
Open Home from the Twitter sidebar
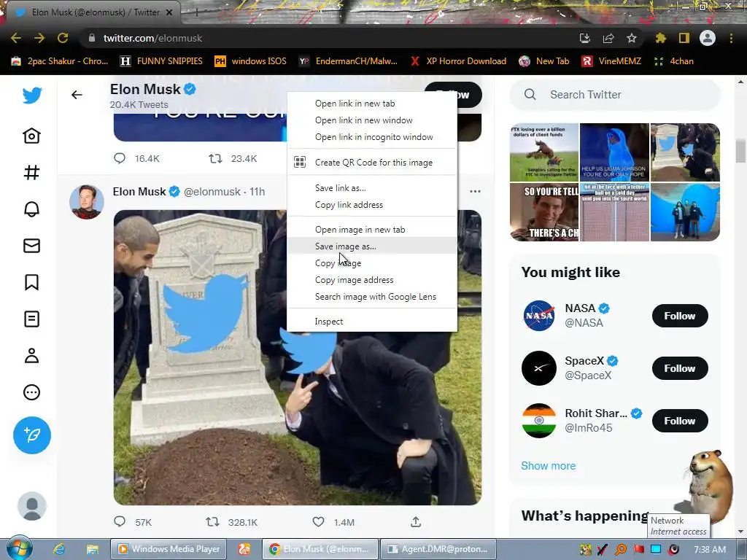[x=32, y=136]
